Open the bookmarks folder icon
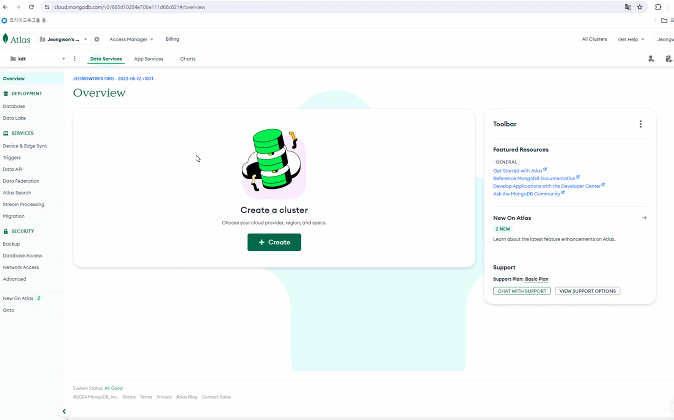Viewport: 674px width, 420px height. click(x=664, y=20)
